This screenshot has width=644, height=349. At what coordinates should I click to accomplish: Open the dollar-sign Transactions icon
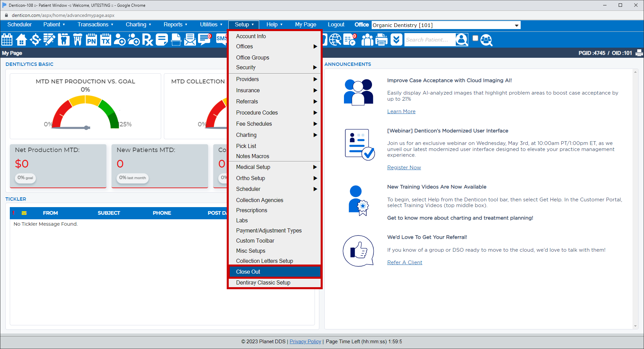point(35,40)
